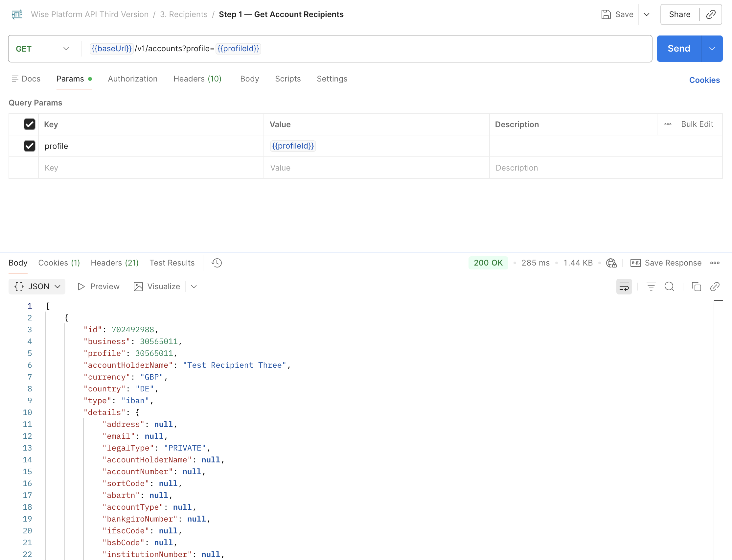Click filter response icon
This screenshot has width=732, height=560.
point(651,286)
